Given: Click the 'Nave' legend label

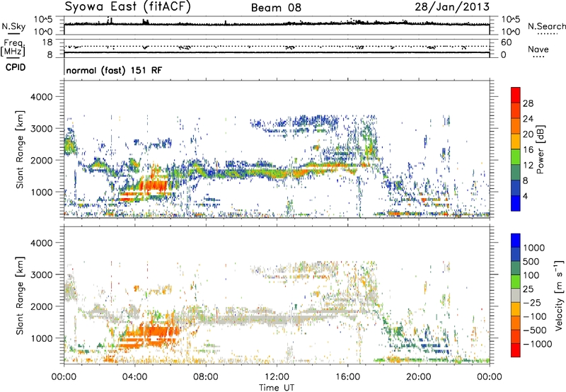Looking at the screenshot, I should 538,50.
